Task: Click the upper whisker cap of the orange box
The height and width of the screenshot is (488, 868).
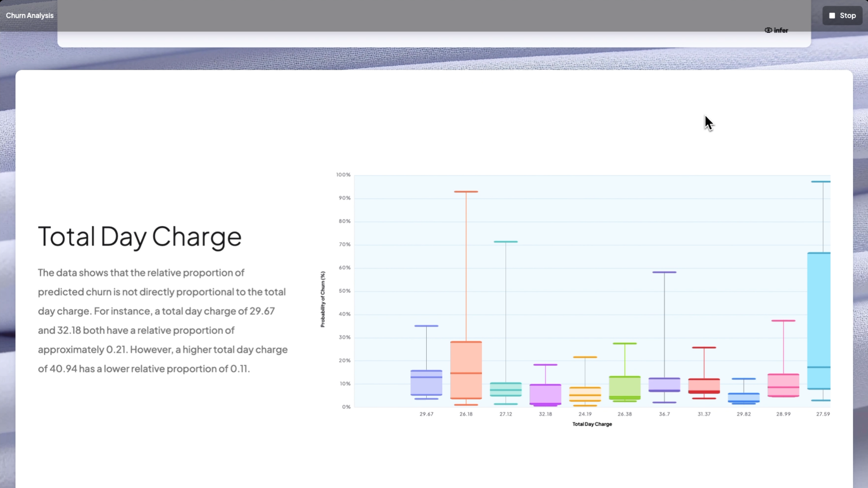Action: tap(466, 192)
